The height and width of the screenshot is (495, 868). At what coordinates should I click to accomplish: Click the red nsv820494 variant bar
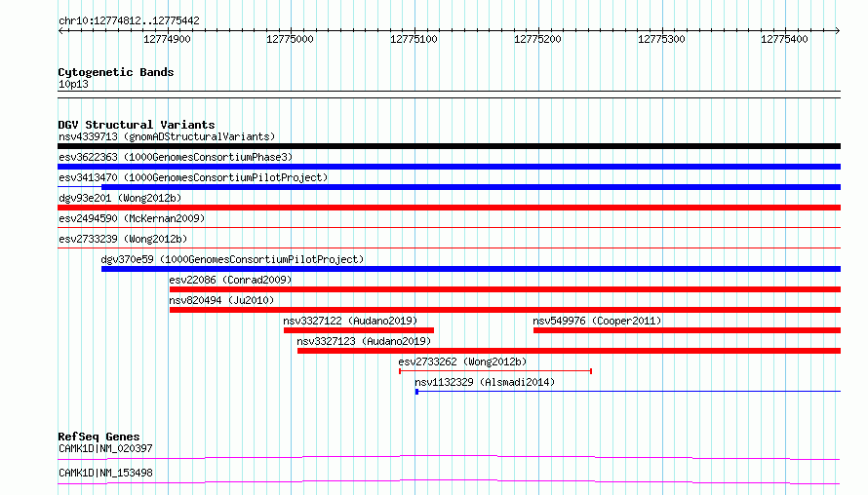coord(505,310)
